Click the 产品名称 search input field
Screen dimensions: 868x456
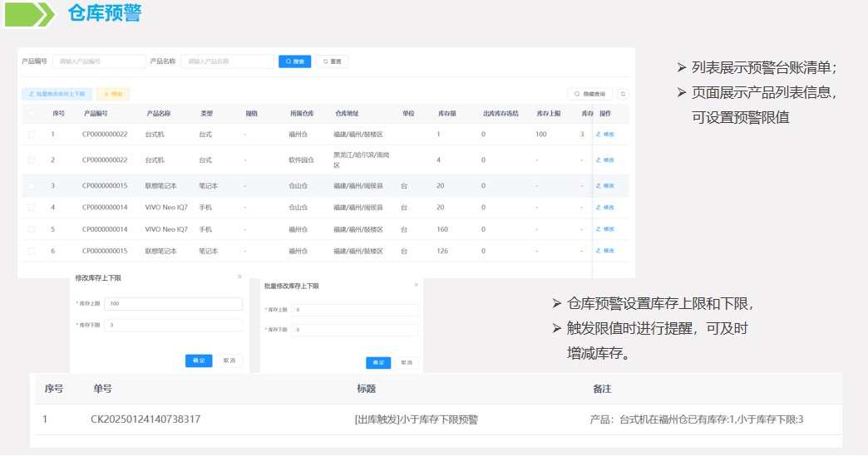click(227, 61)
